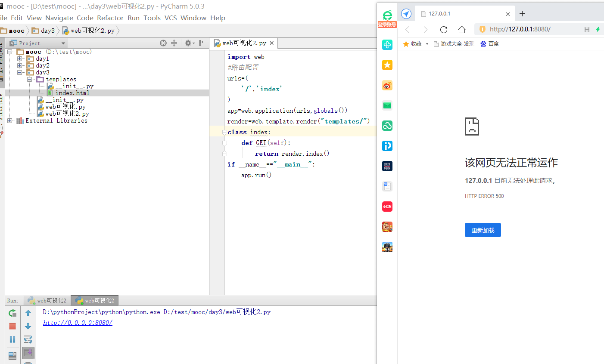This screenshot has height=364, width=604.
Task: Open the Help menu
Action: click(x=218, y=18)
